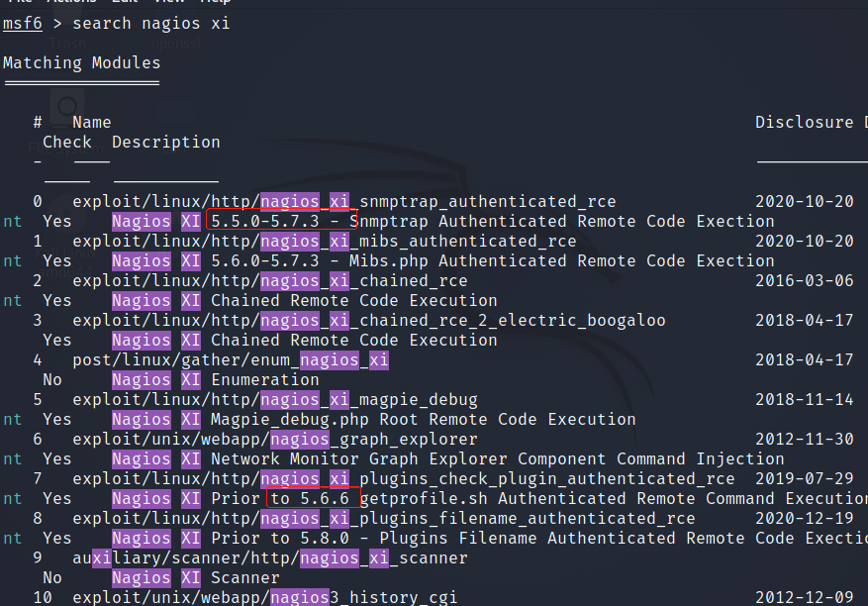The height and width of the screenshot is (606, 868).
Task: Click the 'search nagios xi' command text
Action: [151, 23]
